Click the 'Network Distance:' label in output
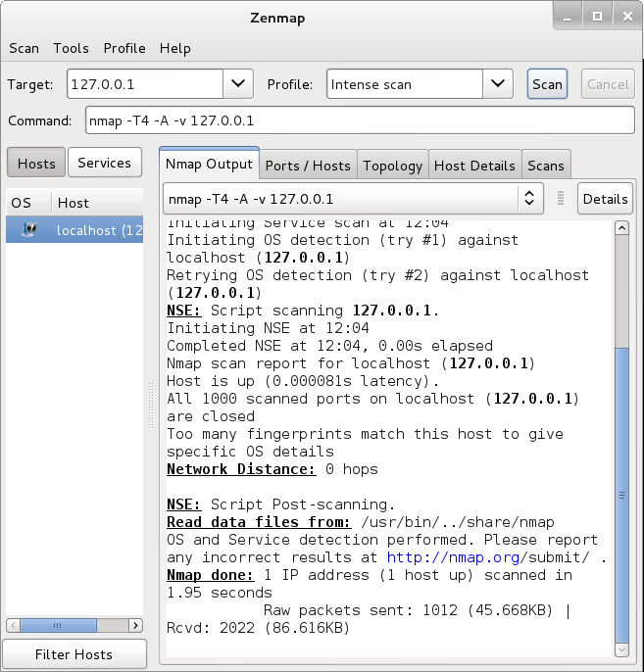The width and height of the screenshot is (644, 672). tap(241, 469)
